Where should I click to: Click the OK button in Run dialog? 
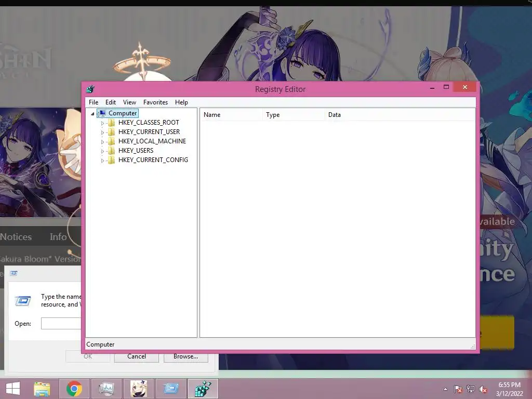87,356
